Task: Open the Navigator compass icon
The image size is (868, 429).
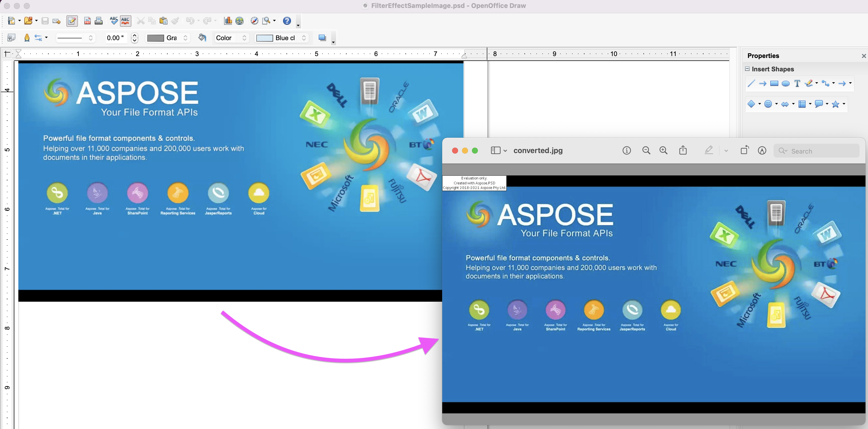Action: point(254,21)
